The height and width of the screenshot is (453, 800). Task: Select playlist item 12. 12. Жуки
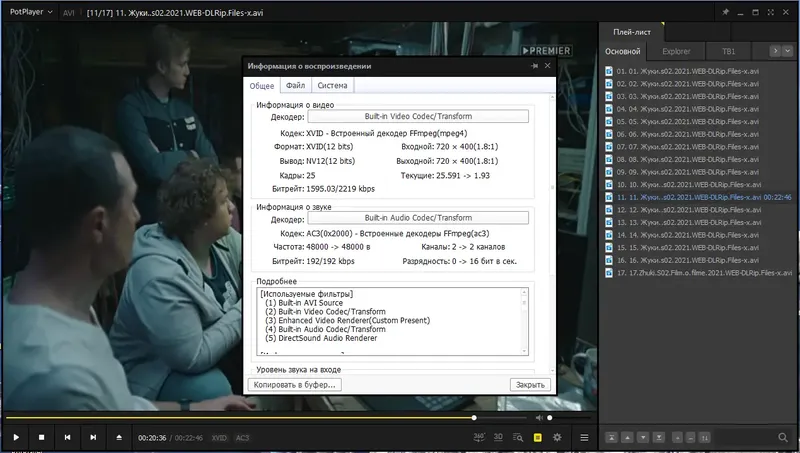pyautogui.click(x=688, y=210)
